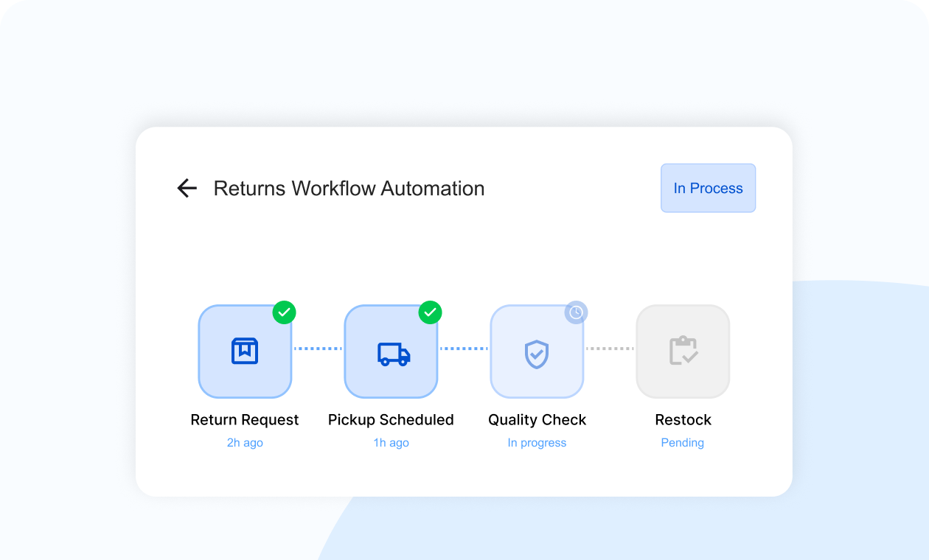Click green checkmark on Pickup Scheduled
This screenshot has width=929, height=560.
pos(430,312)
